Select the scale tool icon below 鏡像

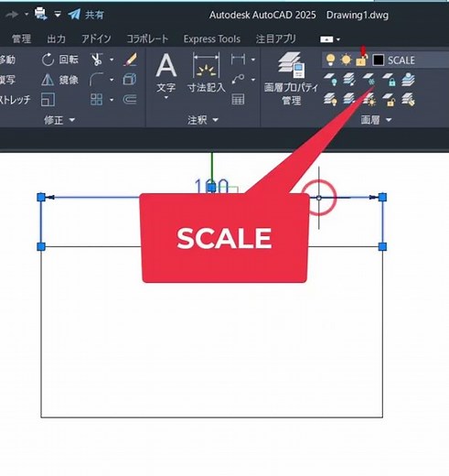click(x=48, y=100)
